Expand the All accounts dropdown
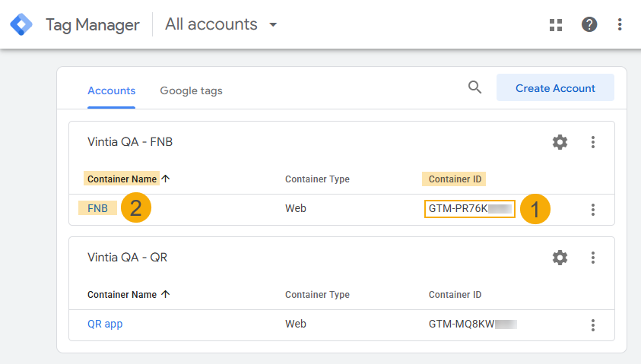The width and height of the screenshot is (641, 364). point(221,24)
